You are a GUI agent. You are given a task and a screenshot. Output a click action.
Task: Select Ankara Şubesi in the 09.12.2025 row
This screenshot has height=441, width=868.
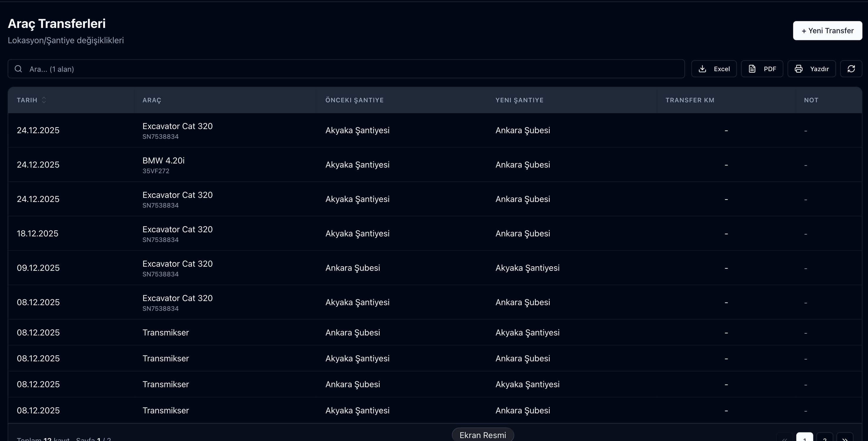(x=352, y=268)
